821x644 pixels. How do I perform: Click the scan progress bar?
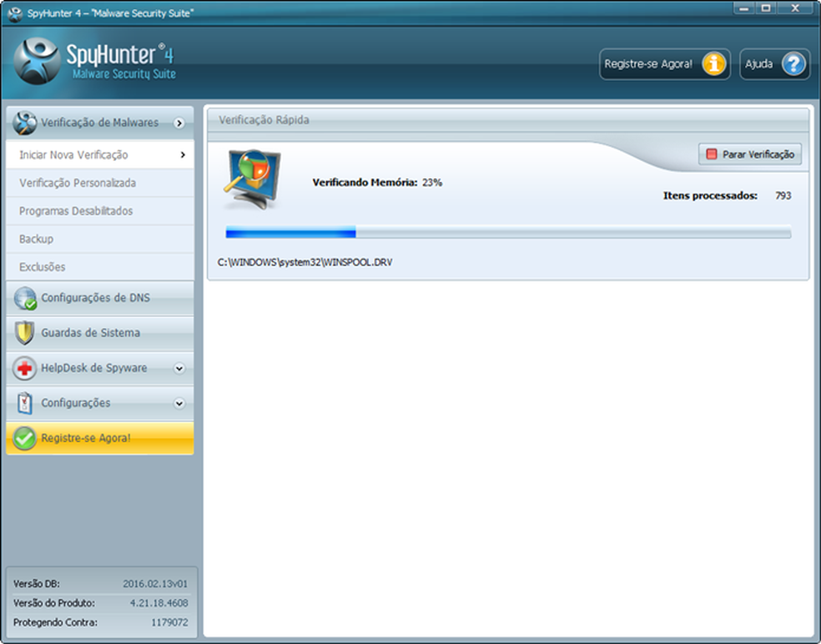(x=508, y=232)
